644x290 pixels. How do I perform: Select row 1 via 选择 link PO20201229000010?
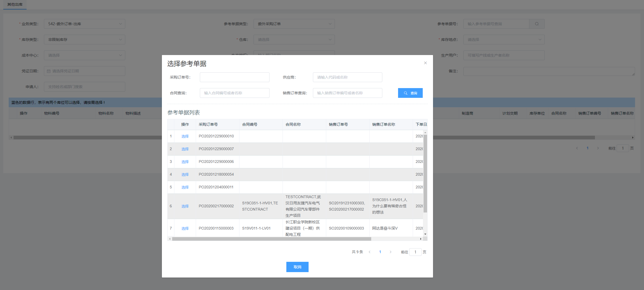tap(185, 136)
